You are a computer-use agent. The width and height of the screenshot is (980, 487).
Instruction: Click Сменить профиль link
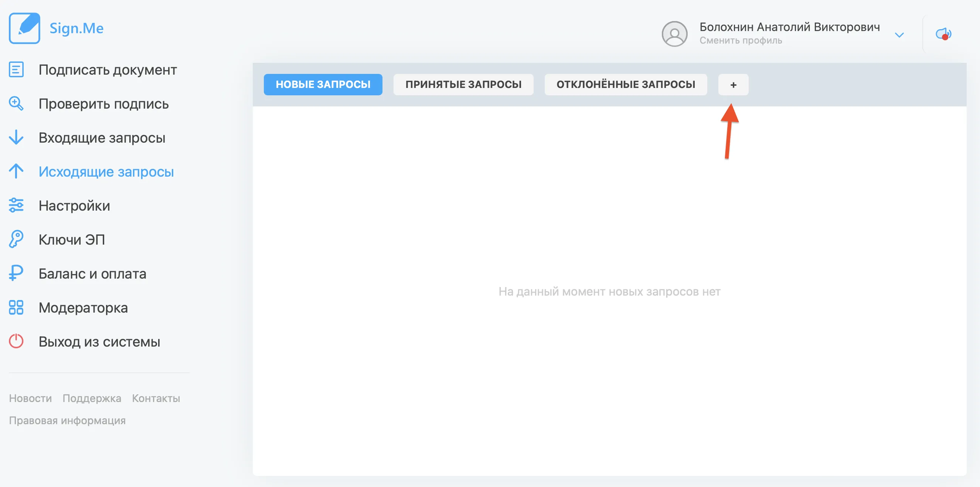[741, 40]
